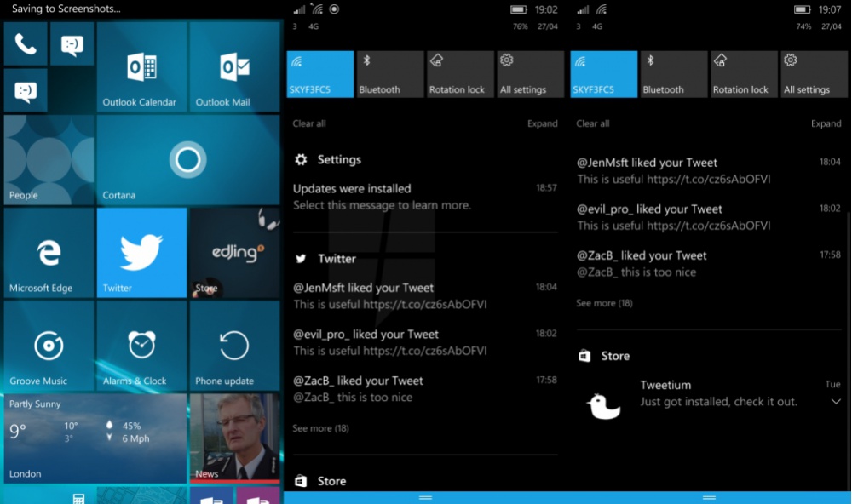The height and width of the screenshot is (504, 852).
Task: Click the Settings notification gear icon
Action: pyautogui.click(x=301, y=159)
